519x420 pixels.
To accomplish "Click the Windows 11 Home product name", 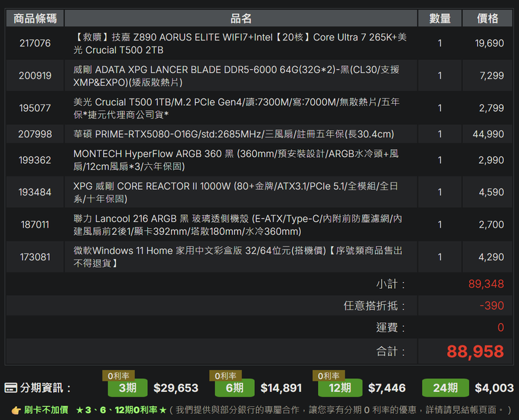I will pos(238,258).
